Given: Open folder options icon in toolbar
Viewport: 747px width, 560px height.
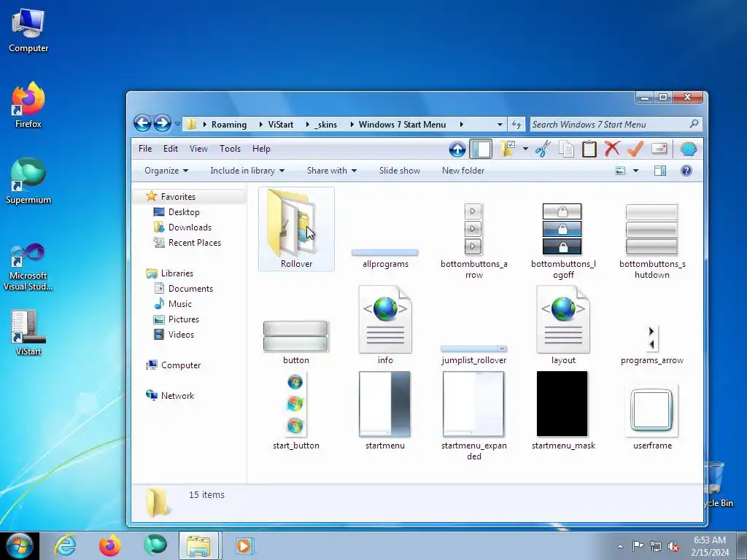Looking at the screenshot, I should click(x=508, y=149).
